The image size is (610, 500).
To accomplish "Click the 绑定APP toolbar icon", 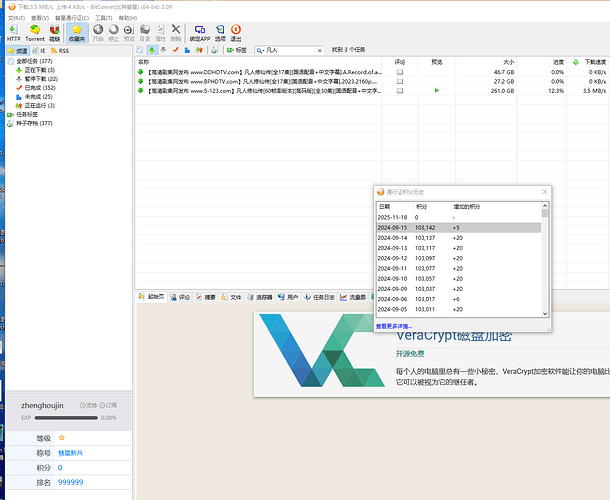I will point(202,30).
